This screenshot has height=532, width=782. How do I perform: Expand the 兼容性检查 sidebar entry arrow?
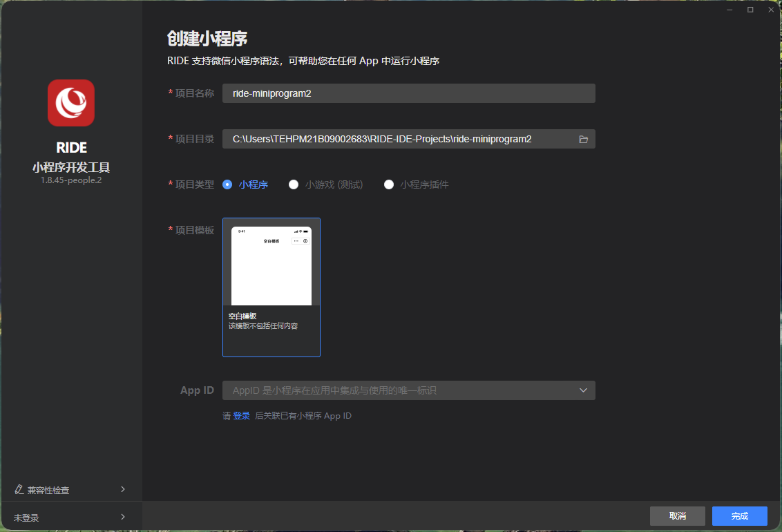123,489
